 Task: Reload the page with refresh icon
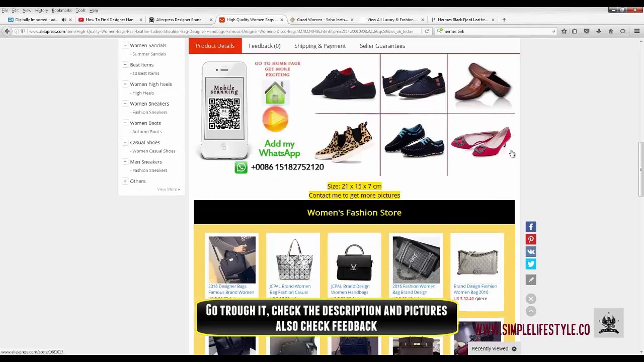427,31
